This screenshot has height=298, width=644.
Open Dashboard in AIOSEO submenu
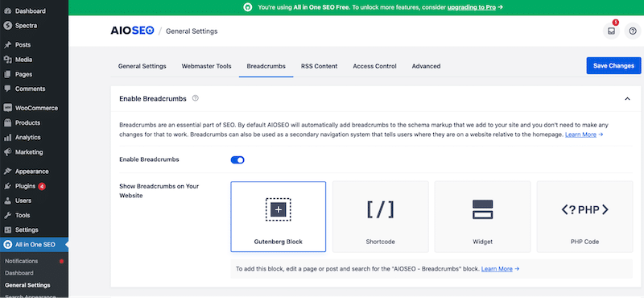19,273
